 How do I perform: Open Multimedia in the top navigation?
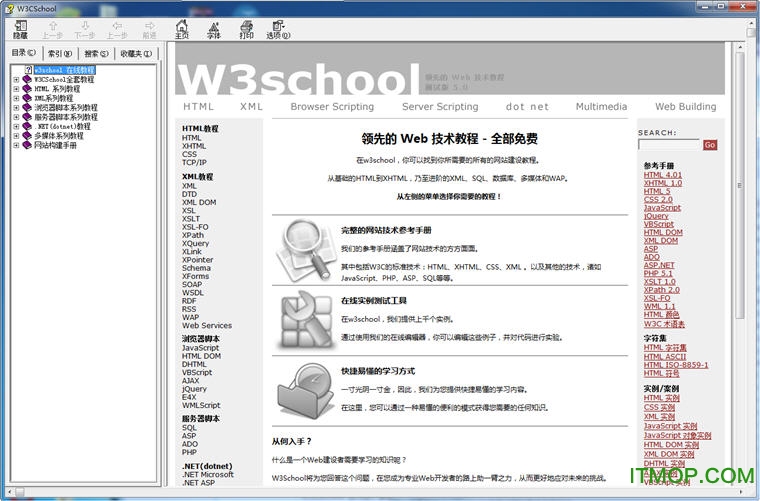coord(601,107)
